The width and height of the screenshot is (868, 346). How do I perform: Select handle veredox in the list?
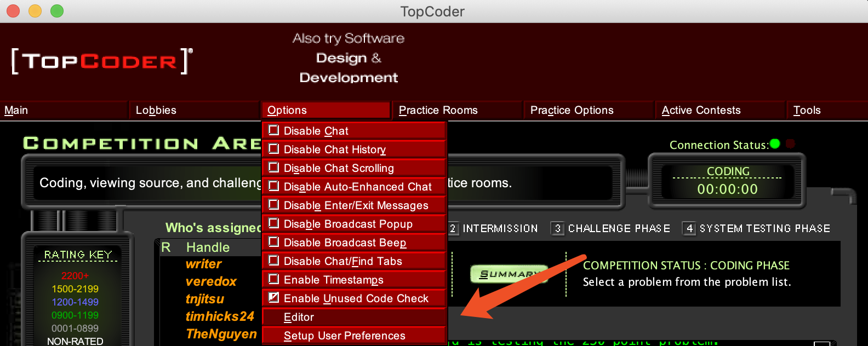click(x=211, y=281)
